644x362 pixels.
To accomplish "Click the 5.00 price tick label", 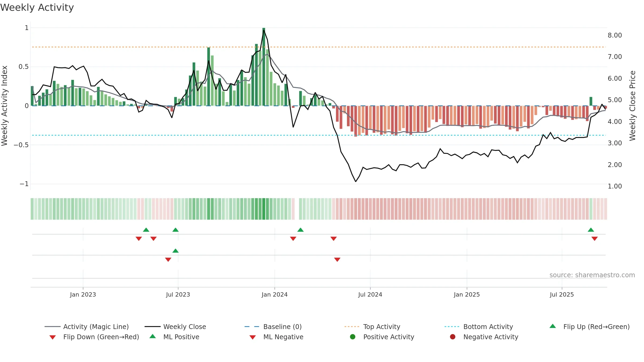I will (x=615, y=100).
